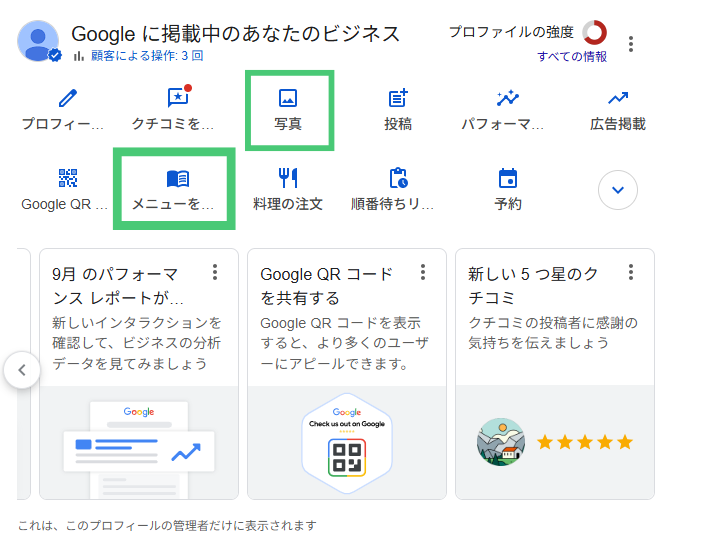Click the 投稿 post icon
This screenshot has width=702, height=556.
pos(398,98)
